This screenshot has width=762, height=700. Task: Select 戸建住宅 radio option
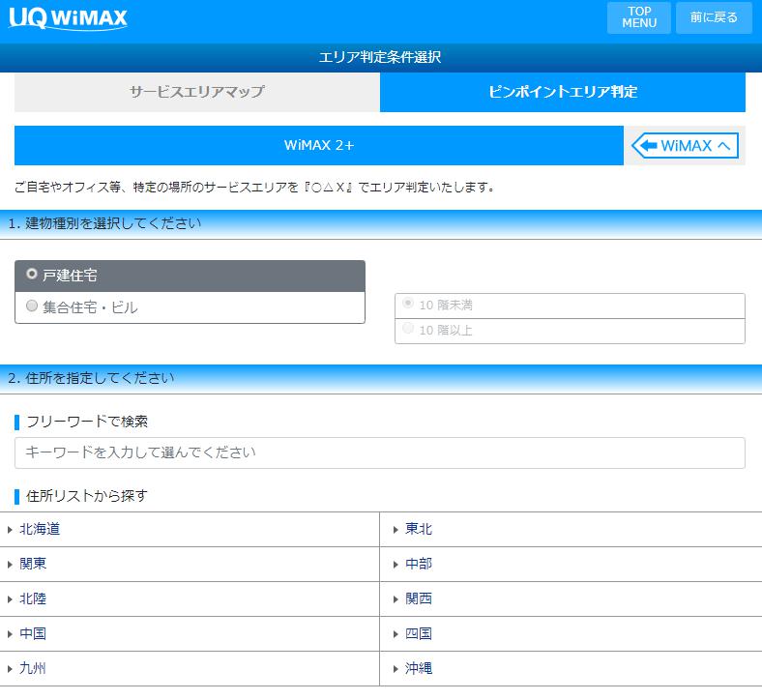click(190, 276)
